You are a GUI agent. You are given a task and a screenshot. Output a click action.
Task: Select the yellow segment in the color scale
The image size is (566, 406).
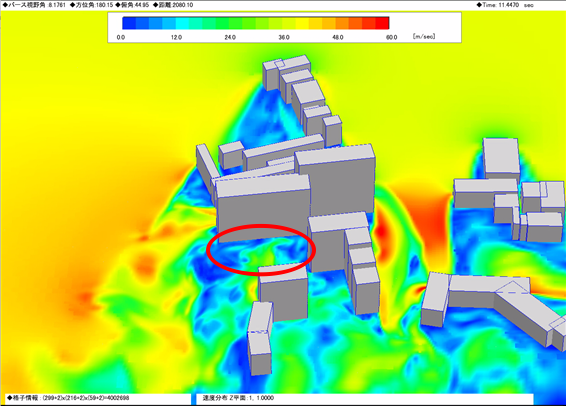(302, 23)
